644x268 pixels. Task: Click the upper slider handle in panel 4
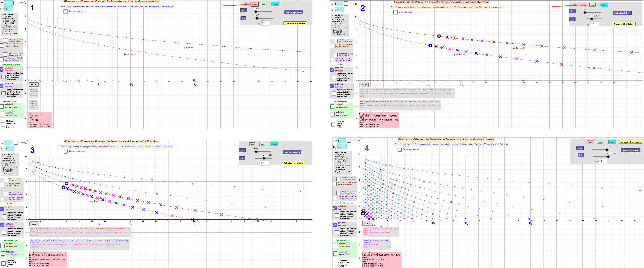[x=607, y=150]
